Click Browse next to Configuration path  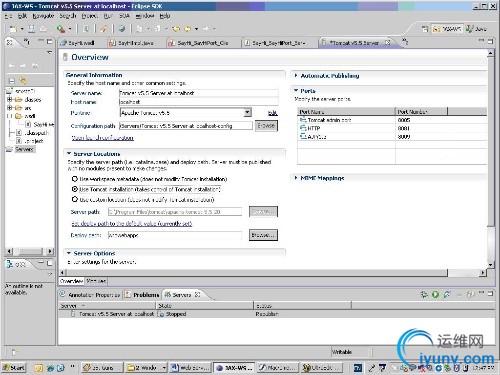(266, 126)
